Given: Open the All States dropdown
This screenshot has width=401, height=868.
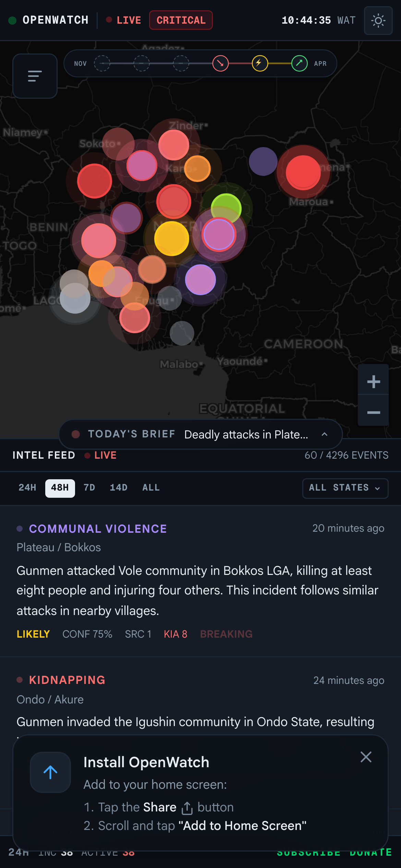Looking at the screenshot, I should pos(345,488).
